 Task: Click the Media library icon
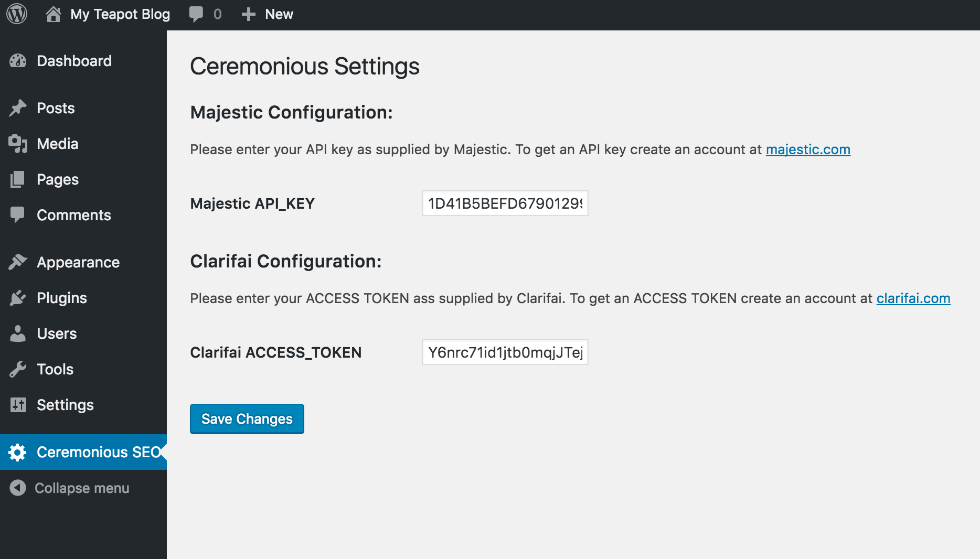pos(18,144)
